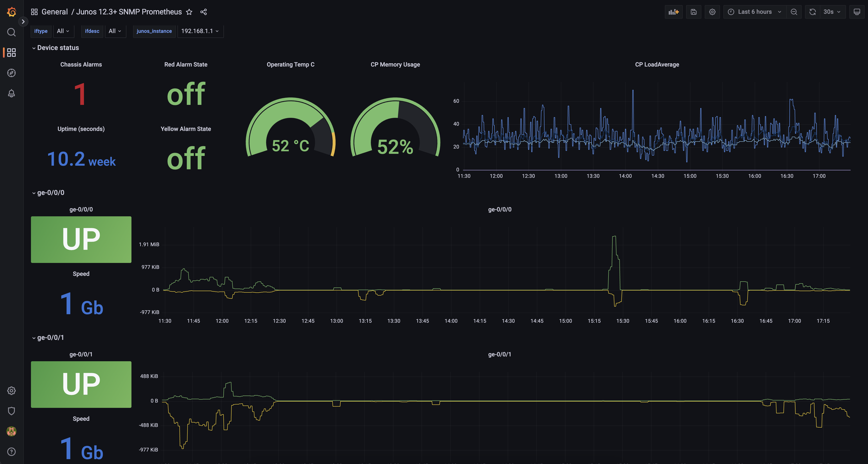Click the Operating Temp 52 °C gauge
The height and width of the screenshot is (464, 868).
pyautogui.click(x=290, y=127)
